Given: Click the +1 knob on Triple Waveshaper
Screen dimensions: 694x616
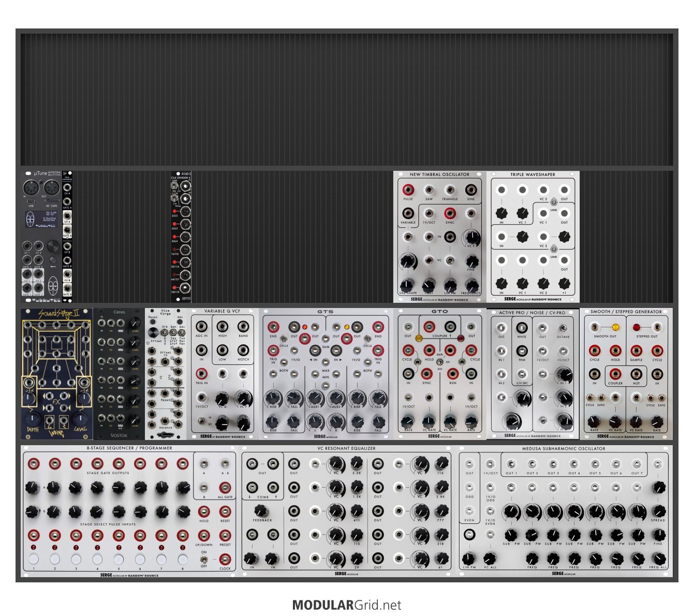Looking at the screenshot, I should click(x=564, y=283).
